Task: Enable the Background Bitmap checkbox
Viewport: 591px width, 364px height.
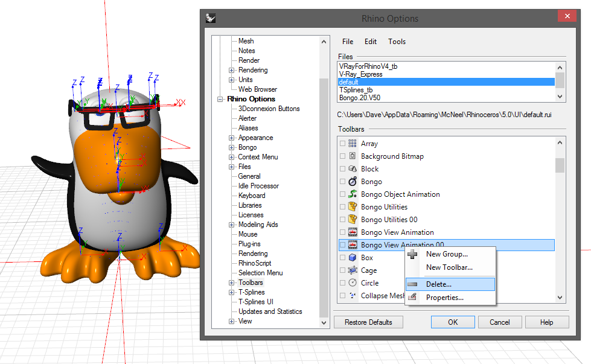Action: (x=342, y=156)
